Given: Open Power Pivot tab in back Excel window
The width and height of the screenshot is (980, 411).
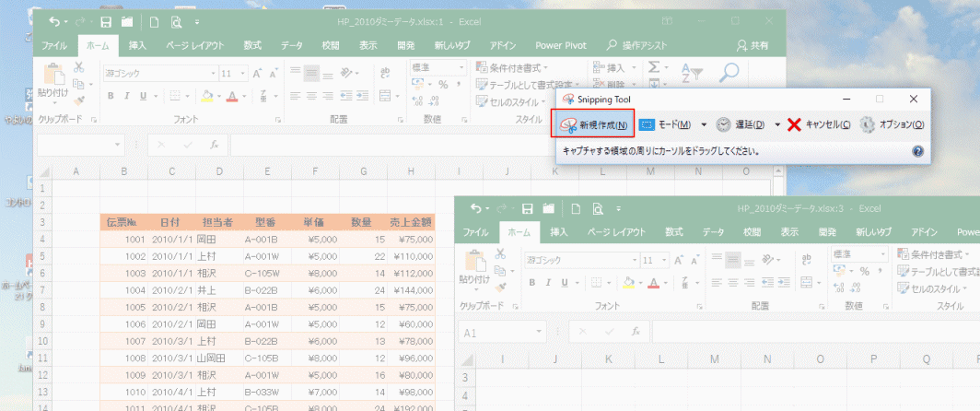Looking at the screenshot, I should (x=561, y=46).
